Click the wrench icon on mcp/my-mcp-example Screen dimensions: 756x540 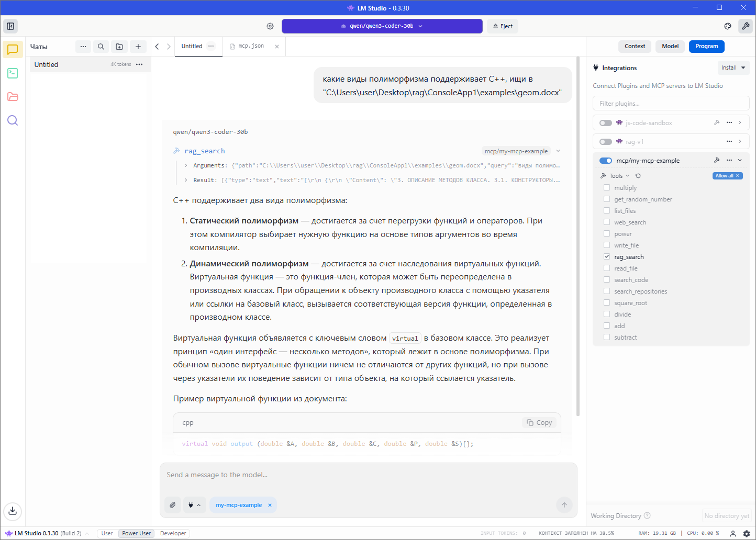click(717, 160)
